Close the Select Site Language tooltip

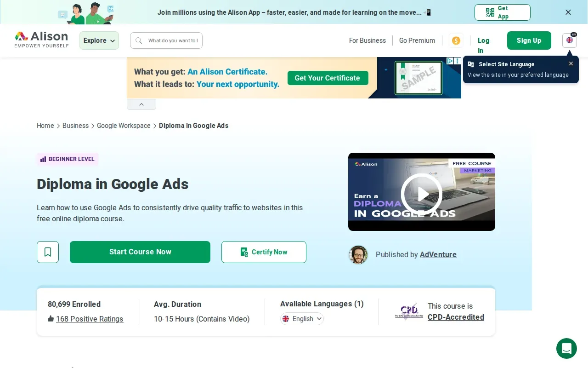(571, 64)
